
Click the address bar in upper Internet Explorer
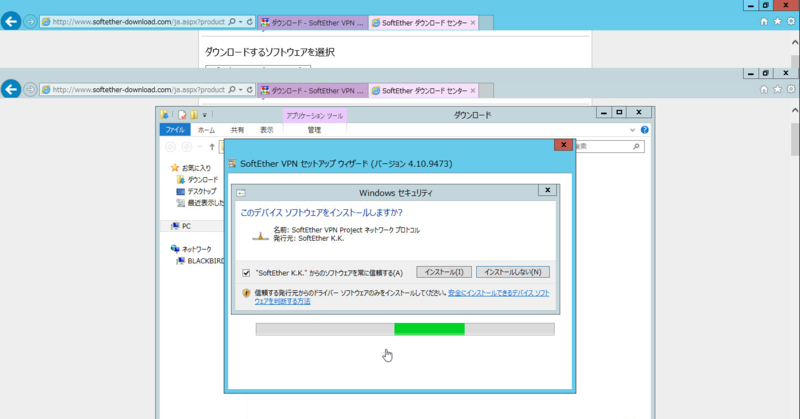pyautogui.click(x=139, y=22)
